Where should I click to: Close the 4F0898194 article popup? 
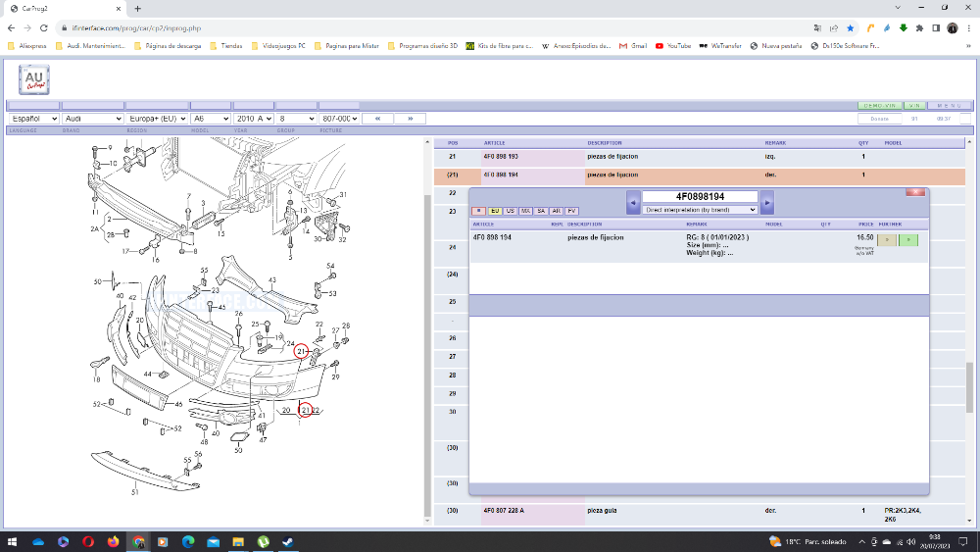coord(915,192)
